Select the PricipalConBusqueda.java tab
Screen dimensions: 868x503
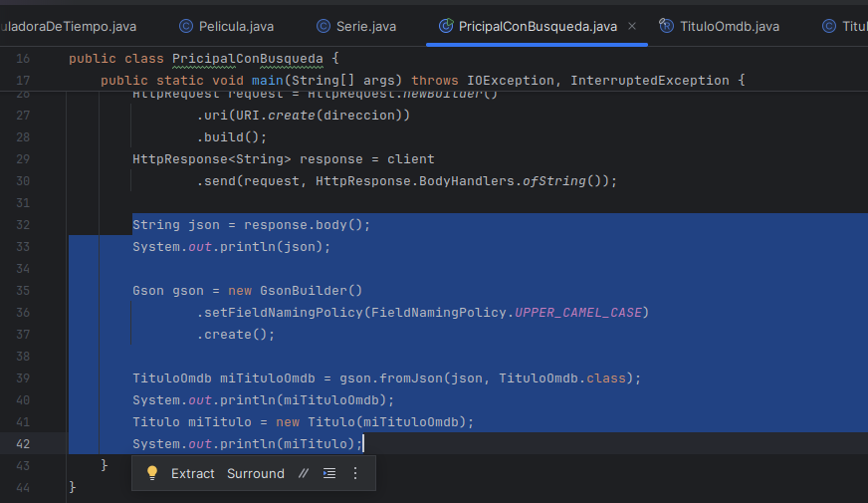[x=537, y=26]
